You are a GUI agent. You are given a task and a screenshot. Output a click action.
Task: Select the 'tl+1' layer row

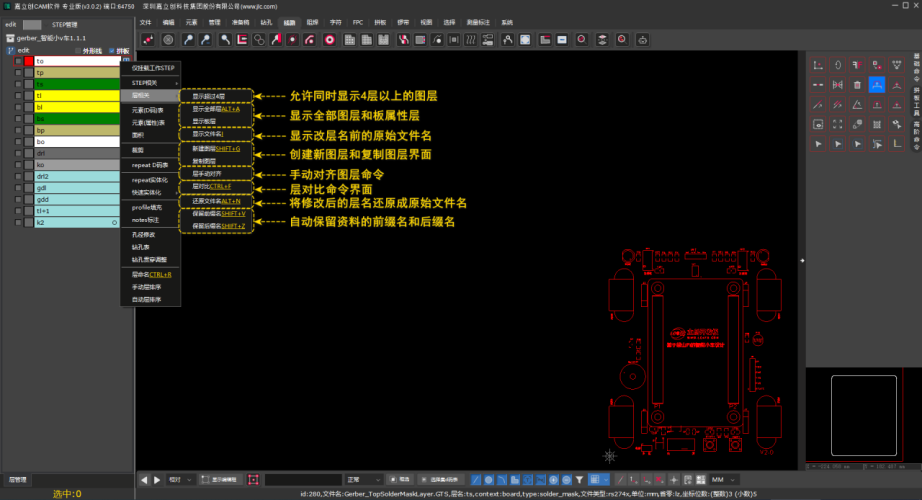tap(77, 211)
